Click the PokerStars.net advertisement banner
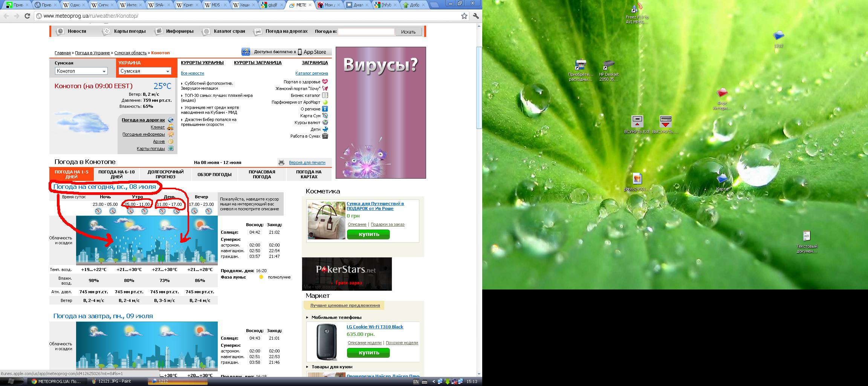 point(347,274)
